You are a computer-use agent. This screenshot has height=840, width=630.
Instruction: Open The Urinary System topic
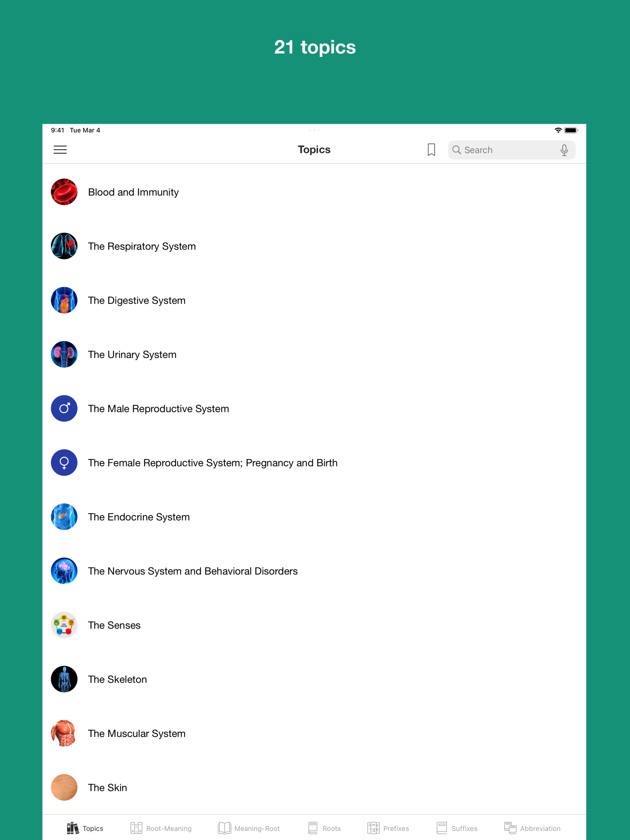pos(314,354)
